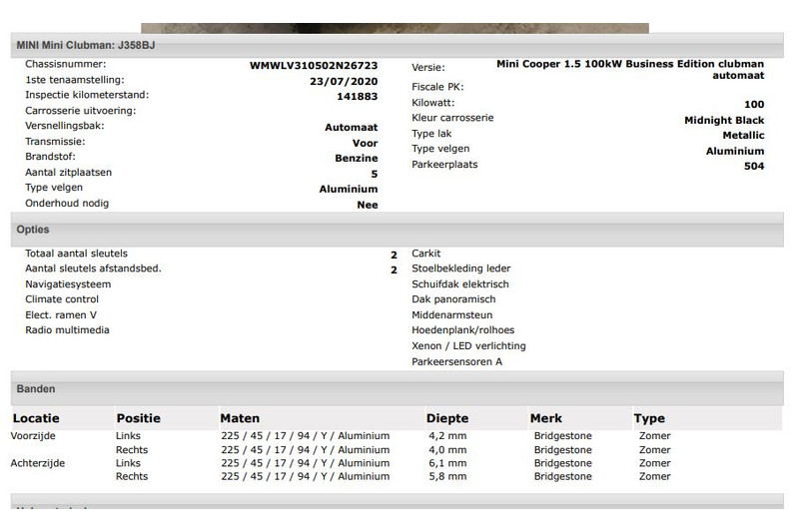799x532 pixels.
Task: Sort tyre table by Locatie column
Action: [x=36, y=418]
